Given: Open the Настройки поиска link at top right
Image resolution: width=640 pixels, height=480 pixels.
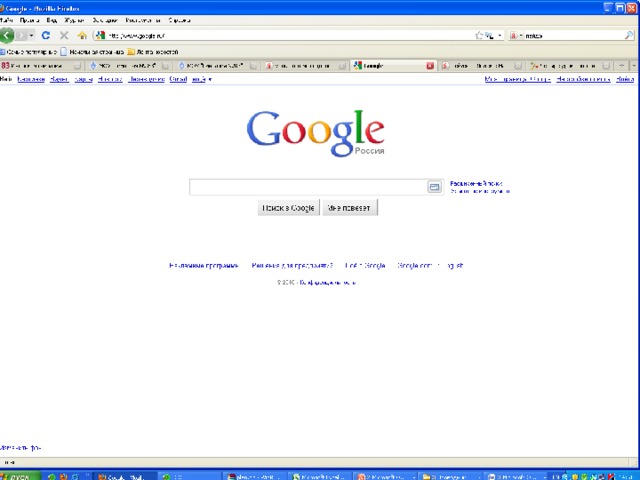Looking at the screenshot, I should 583,79.
